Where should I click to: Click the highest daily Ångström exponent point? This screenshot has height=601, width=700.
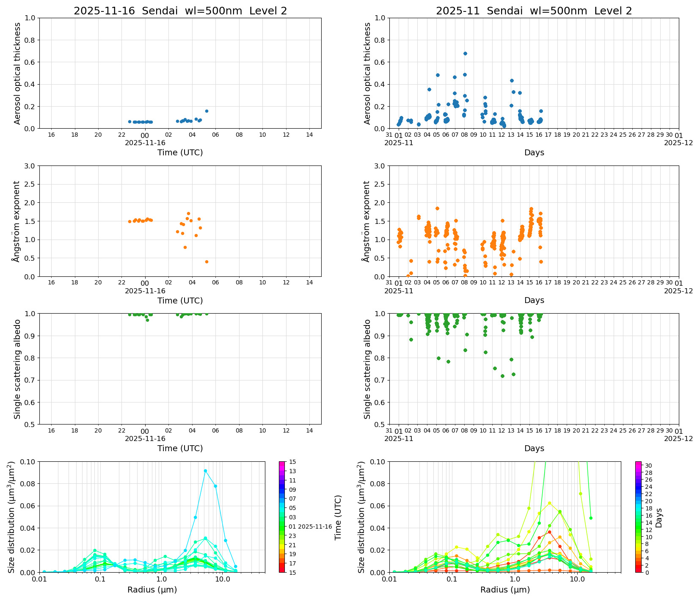[x=188, y=213]
